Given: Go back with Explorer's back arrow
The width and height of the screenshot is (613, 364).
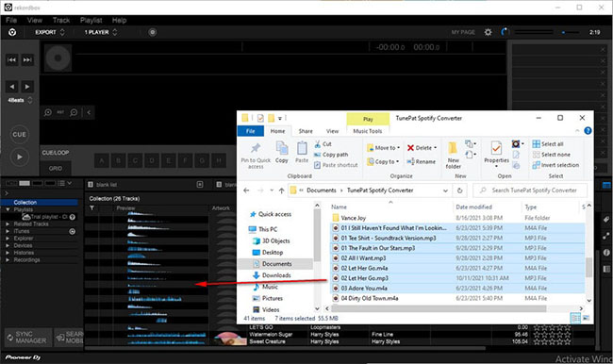Looking at the screenshot, I should (246, 190).
